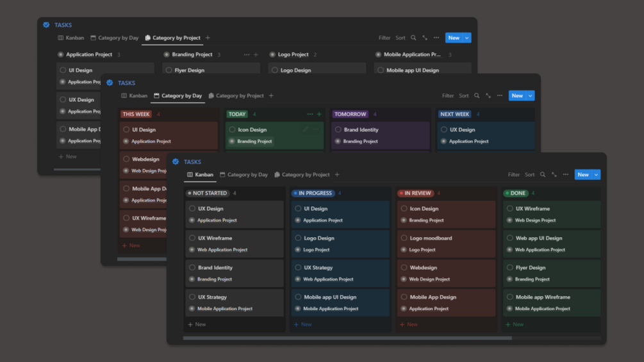Check off UX Design in NOT STARTED column
Screen dimensions: 644x362
pos(192,208)
